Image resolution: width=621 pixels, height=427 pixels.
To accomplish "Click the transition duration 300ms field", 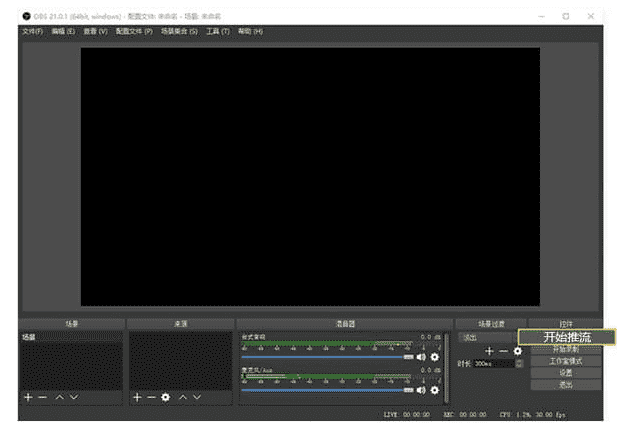I will click(494, 363).
